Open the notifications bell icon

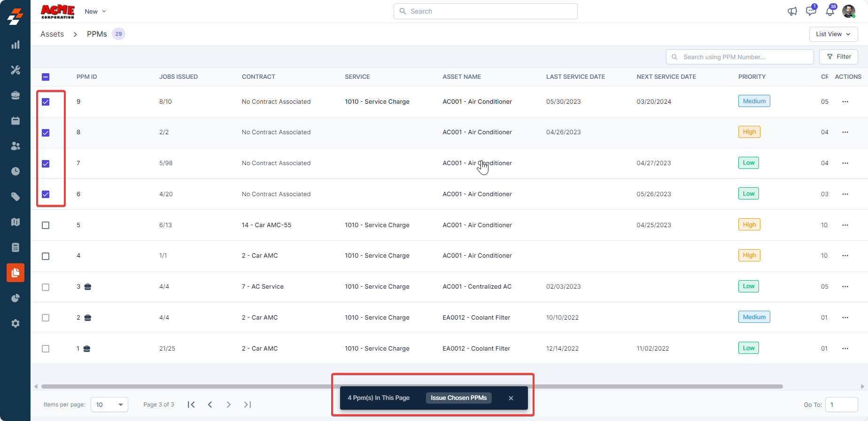[830, 11]
